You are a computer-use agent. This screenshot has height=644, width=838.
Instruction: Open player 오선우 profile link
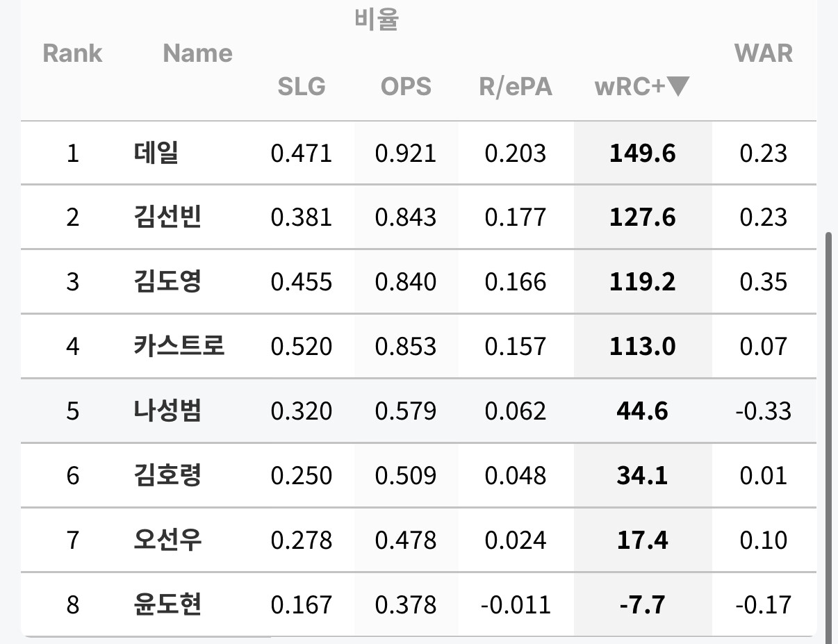(167, 540)
